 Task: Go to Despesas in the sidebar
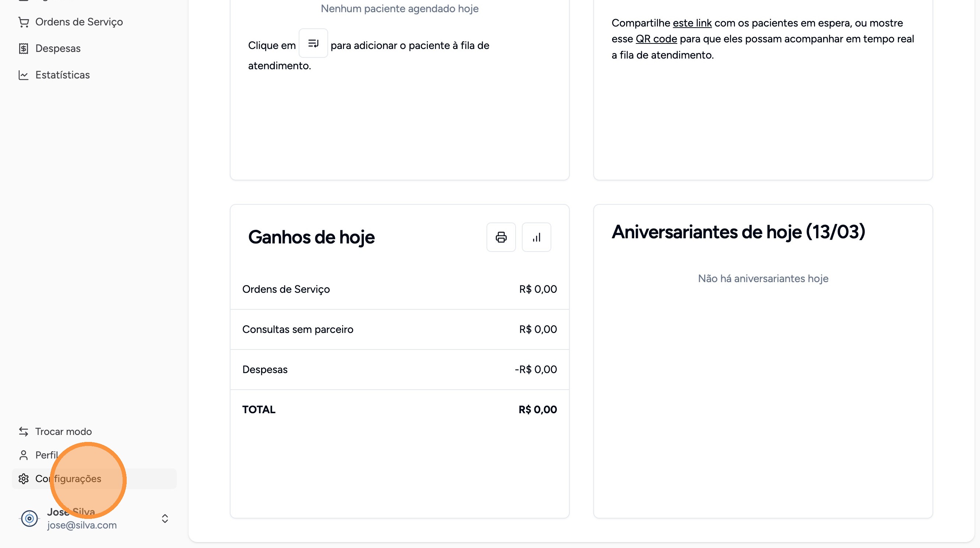tap(58, 49)
